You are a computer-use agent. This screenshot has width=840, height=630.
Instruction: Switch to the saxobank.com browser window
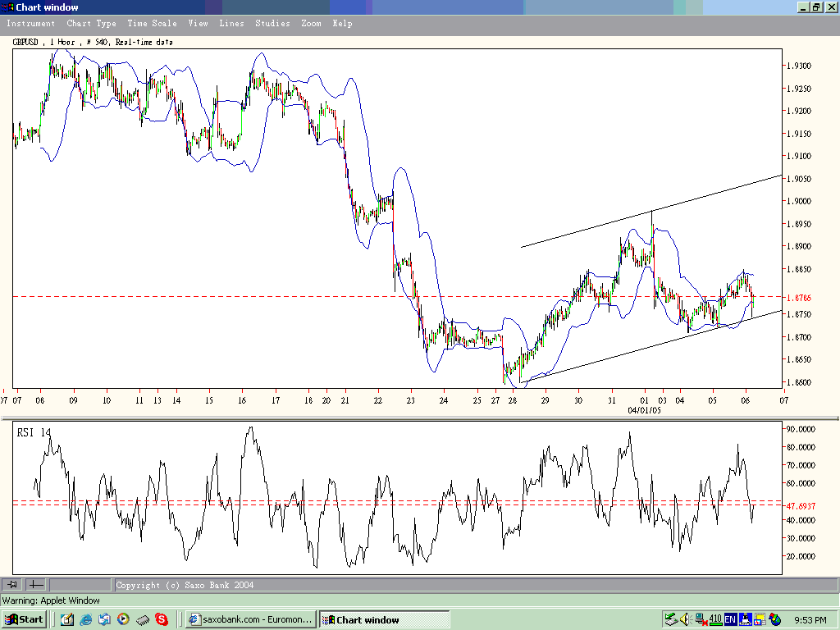pos(250,619)
